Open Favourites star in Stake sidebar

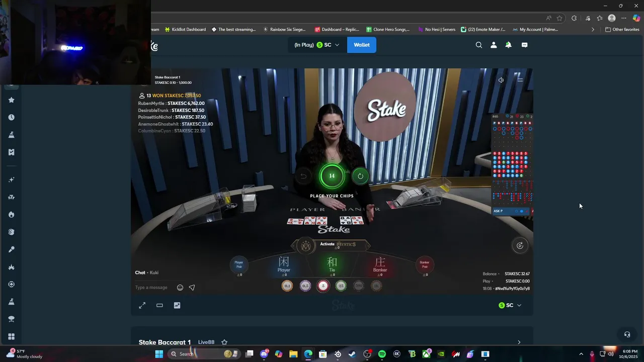[11, 100]
